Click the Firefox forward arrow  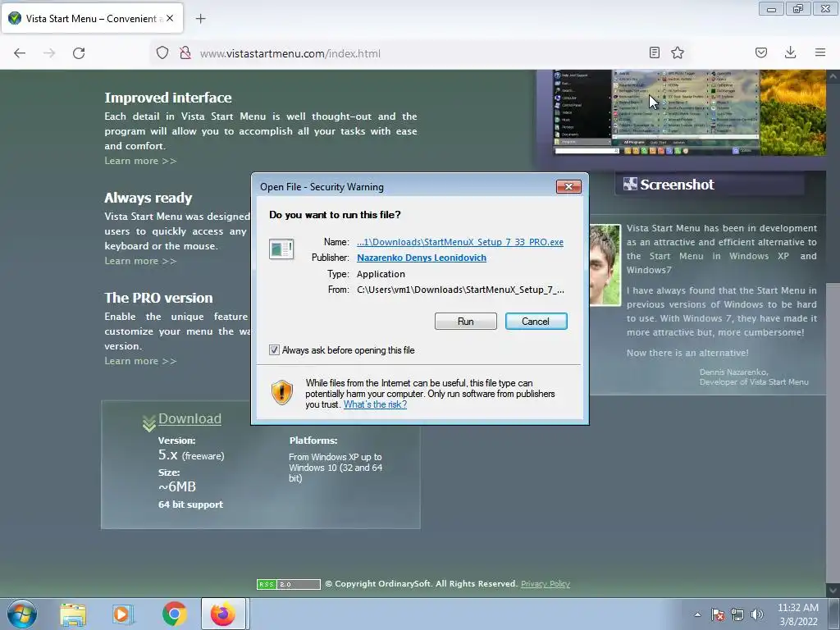(x=49, y=53)
